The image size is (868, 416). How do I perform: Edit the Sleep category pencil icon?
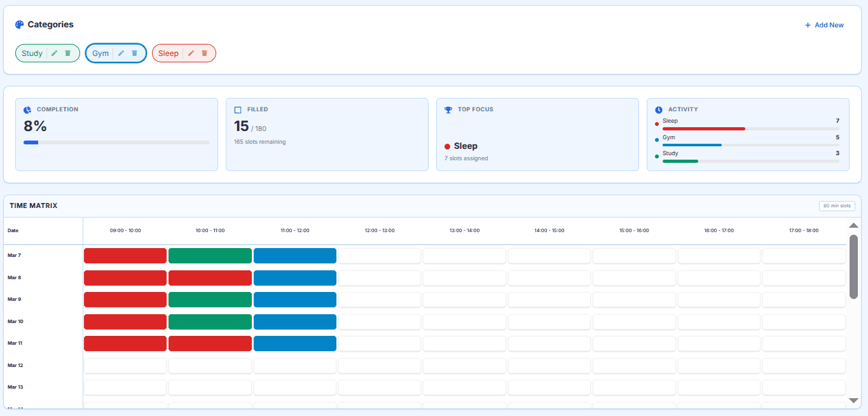191,53
